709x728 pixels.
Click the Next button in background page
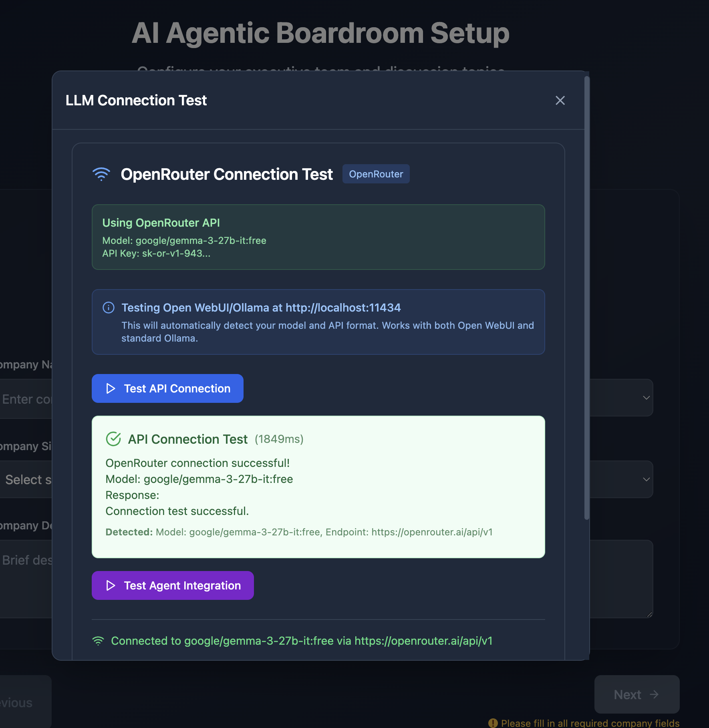coord(637,694)
